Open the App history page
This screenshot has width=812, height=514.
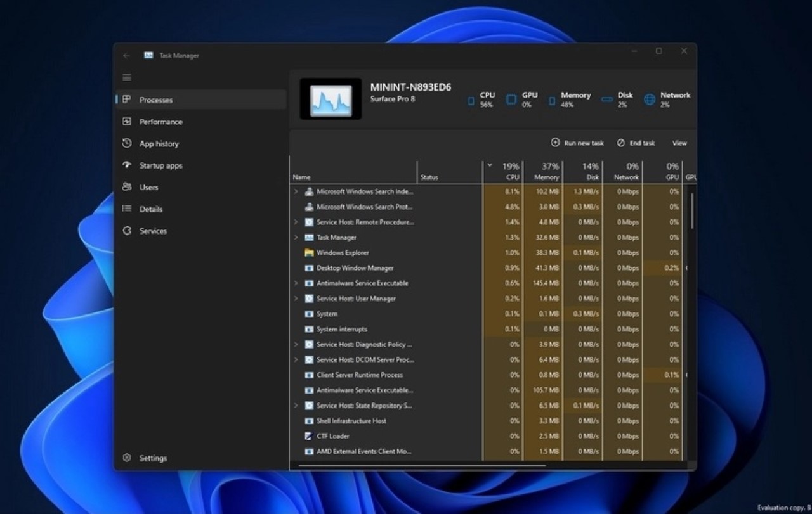pyautogui.click(x=202, y=143)
